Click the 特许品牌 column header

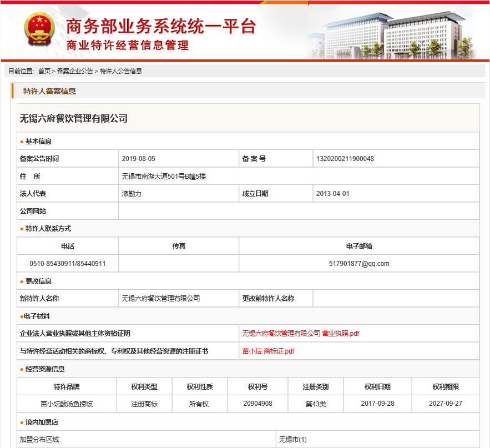click(67, 387)
